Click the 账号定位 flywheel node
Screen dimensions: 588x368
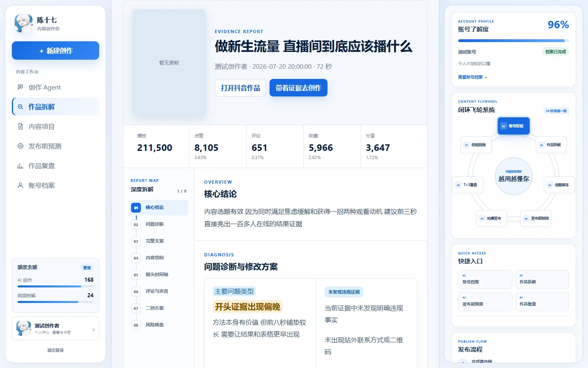click(x=514, y=126)
